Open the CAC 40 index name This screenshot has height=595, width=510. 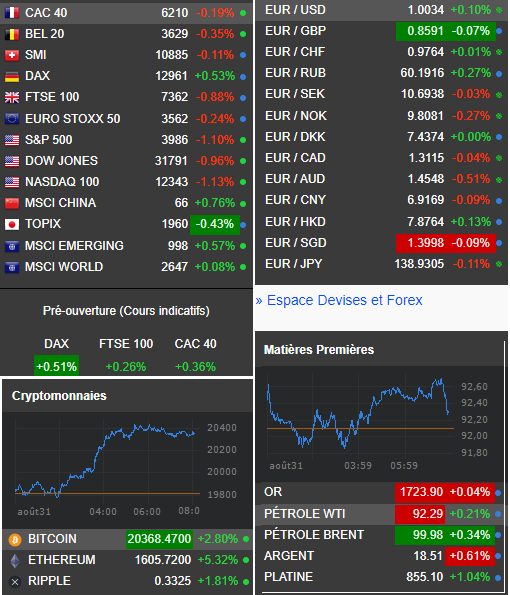(x=46, y=13)
